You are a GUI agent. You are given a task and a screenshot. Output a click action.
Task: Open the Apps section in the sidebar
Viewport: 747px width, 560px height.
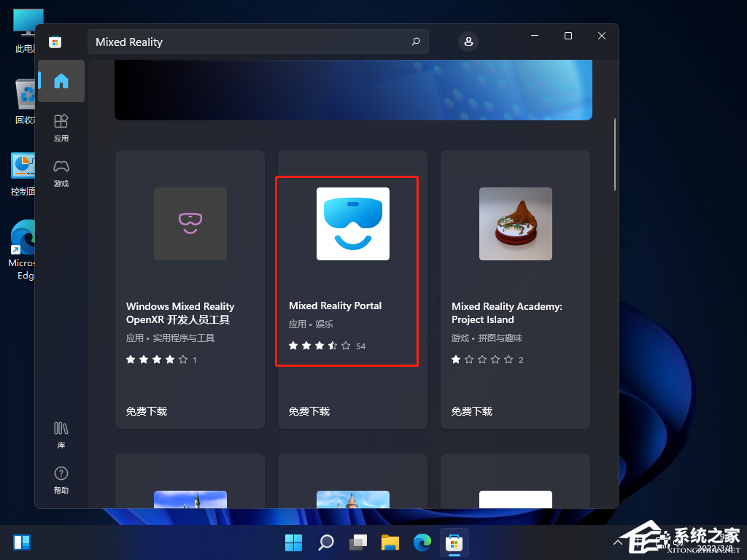point(61,128)
